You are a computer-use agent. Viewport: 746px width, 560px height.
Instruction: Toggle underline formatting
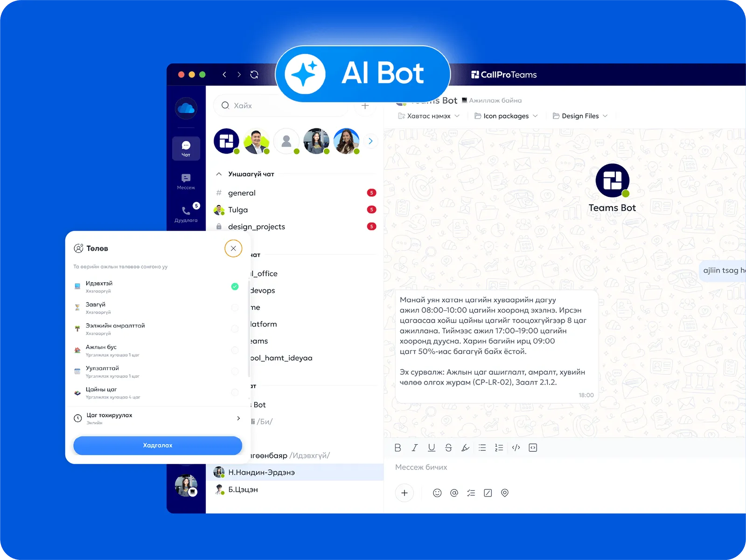(x=432, y=448)
